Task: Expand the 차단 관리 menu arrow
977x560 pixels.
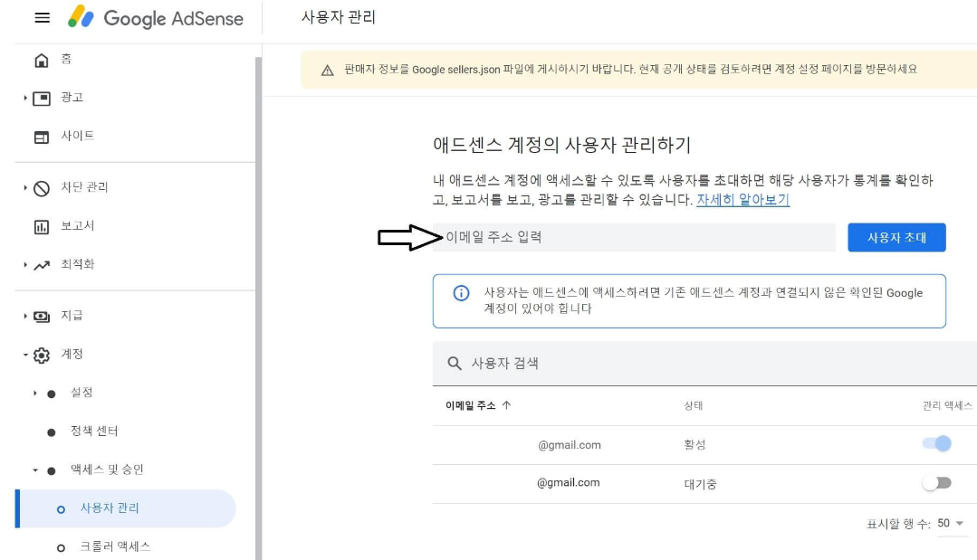Action: tap(25, 187)
